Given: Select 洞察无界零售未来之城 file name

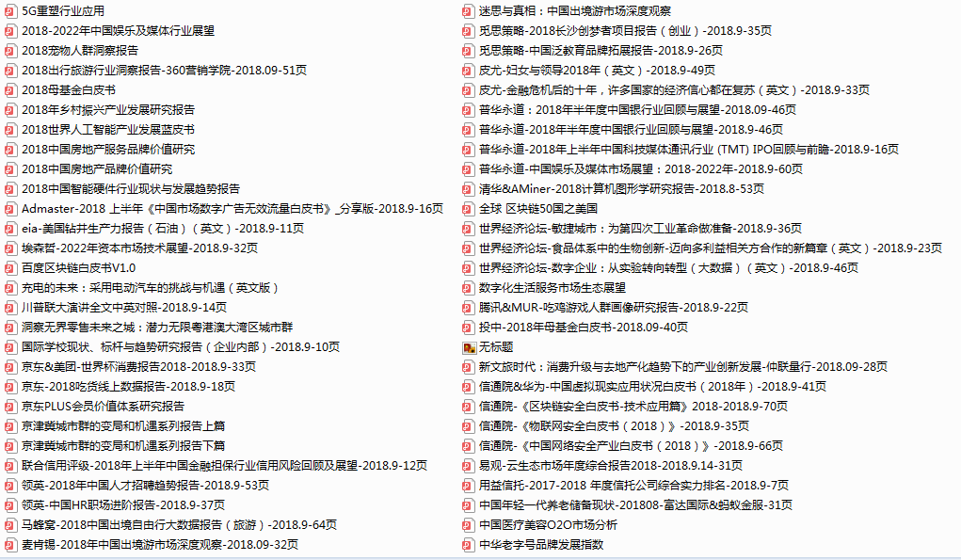Looking at the screenshot, I should [x=157, y=328].
